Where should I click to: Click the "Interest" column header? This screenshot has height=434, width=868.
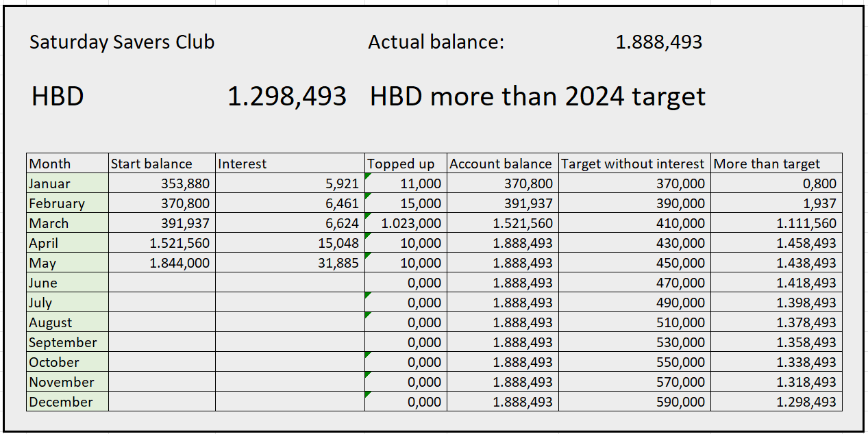click(x=290, y=163)
